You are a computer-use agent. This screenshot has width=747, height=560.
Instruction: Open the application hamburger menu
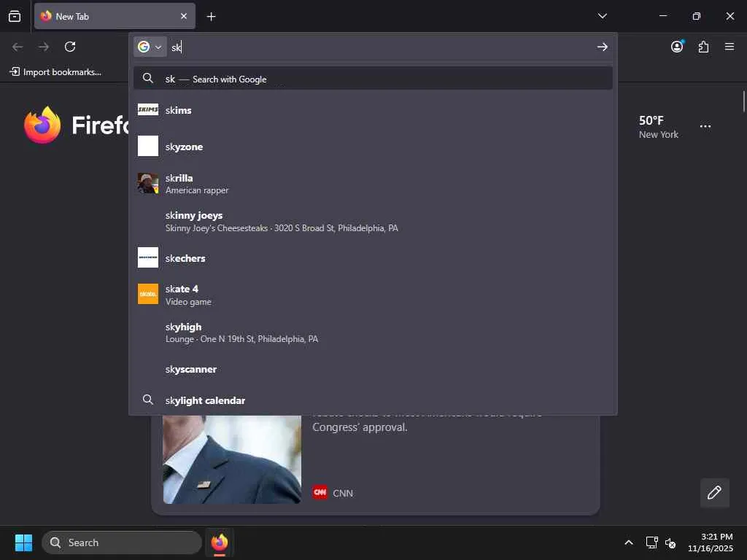point(729,47)
